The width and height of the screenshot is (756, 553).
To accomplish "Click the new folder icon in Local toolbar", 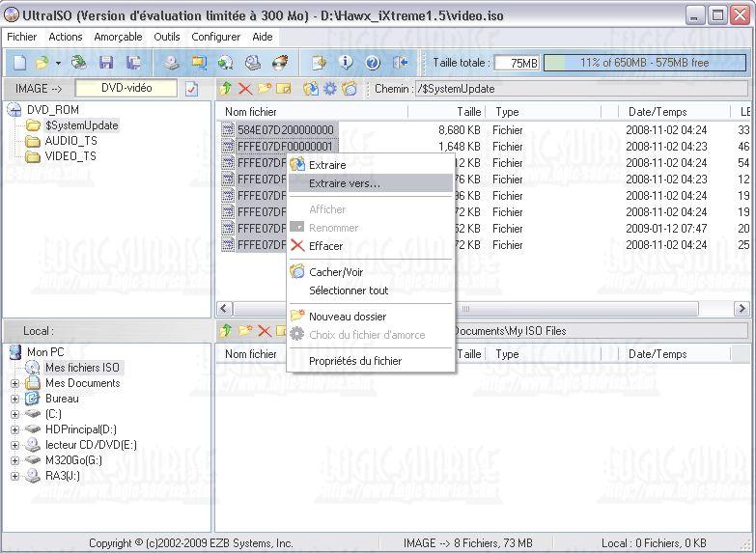I will (245, 330).
